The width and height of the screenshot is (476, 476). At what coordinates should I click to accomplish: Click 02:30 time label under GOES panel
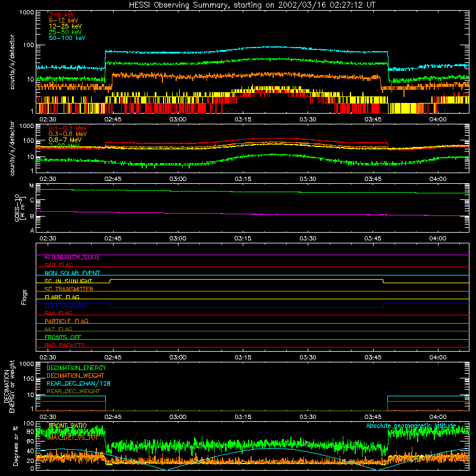(48, 239)
